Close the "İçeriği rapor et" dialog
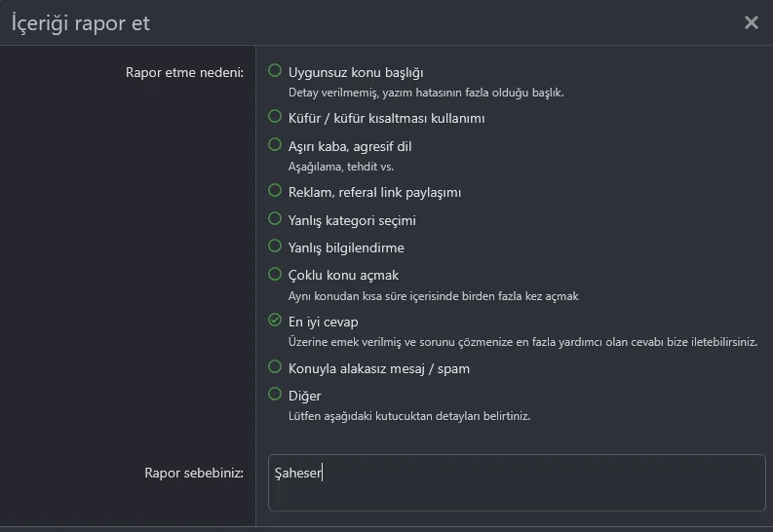The width and height of the screenshot is (773, 532). pyautogui.click(x=752, y=22)
